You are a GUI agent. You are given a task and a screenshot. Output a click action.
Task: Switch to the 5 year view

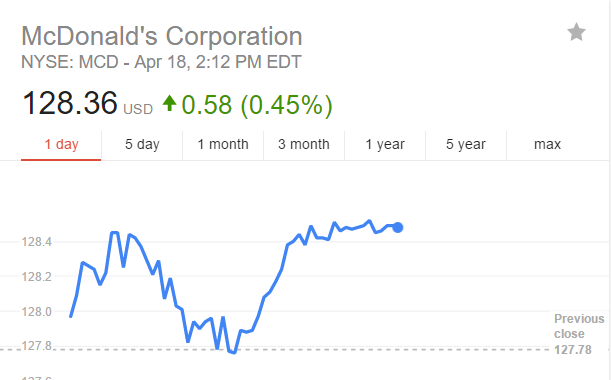(466, 145)
